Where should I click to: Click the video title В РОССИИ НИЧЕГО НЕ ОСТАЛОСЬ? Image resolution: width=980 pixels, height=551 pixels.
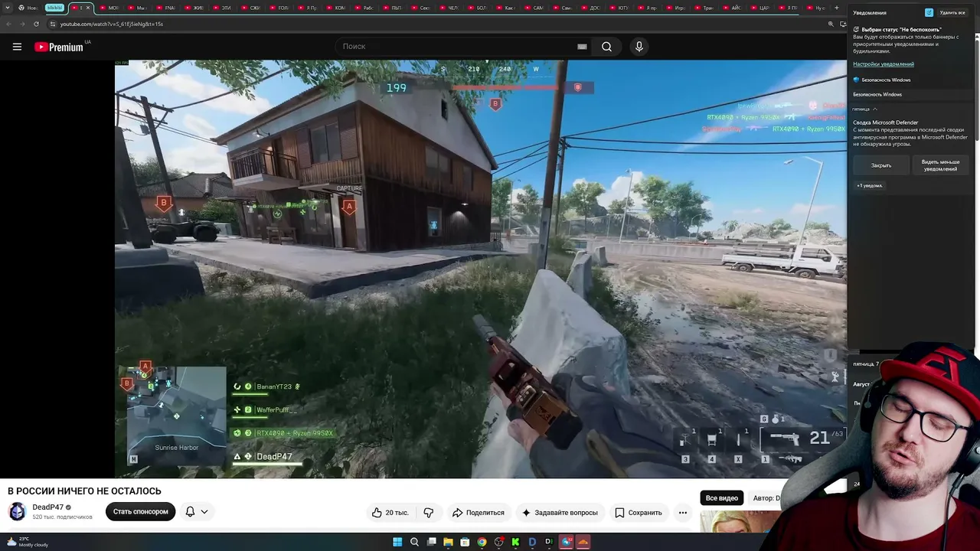84,491
